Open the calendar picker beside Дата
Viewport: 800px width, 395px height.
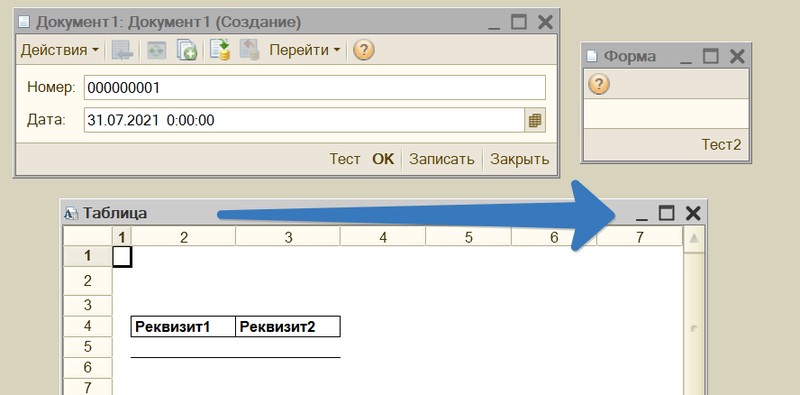click(x=535, y=120)
